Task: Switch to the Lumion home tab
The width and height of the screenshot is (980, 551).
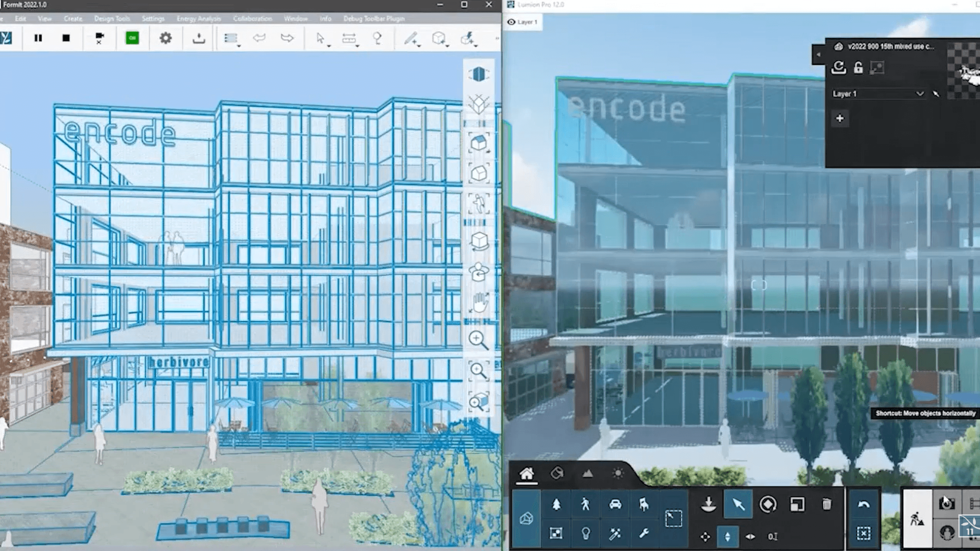Action: 526,473
